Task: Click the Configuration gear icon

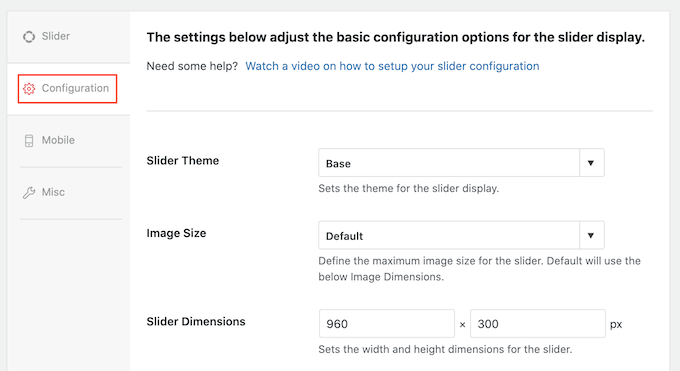Action: tap(29, 89)
